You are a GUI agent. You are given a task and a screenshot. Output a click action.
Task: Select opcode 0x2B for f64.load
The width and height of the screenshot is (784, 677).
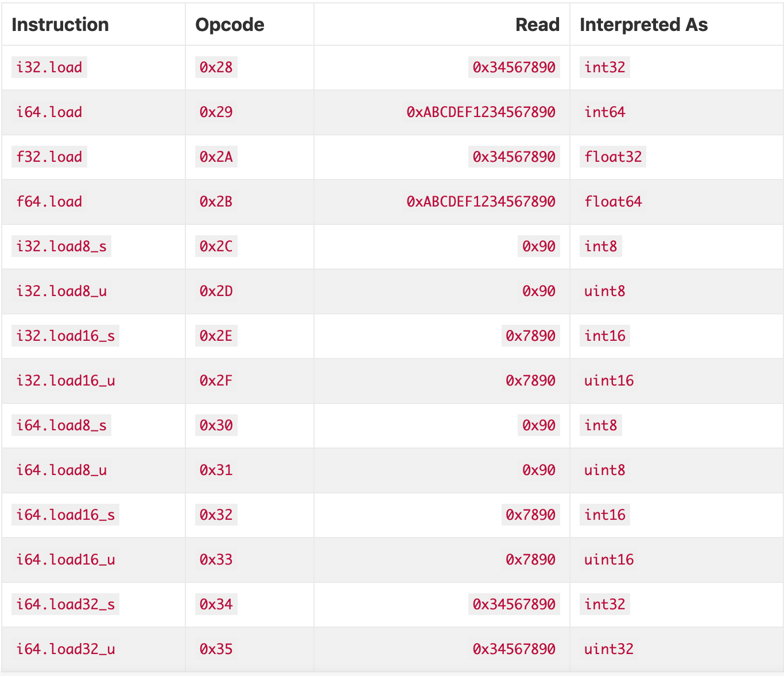(216, 201)
